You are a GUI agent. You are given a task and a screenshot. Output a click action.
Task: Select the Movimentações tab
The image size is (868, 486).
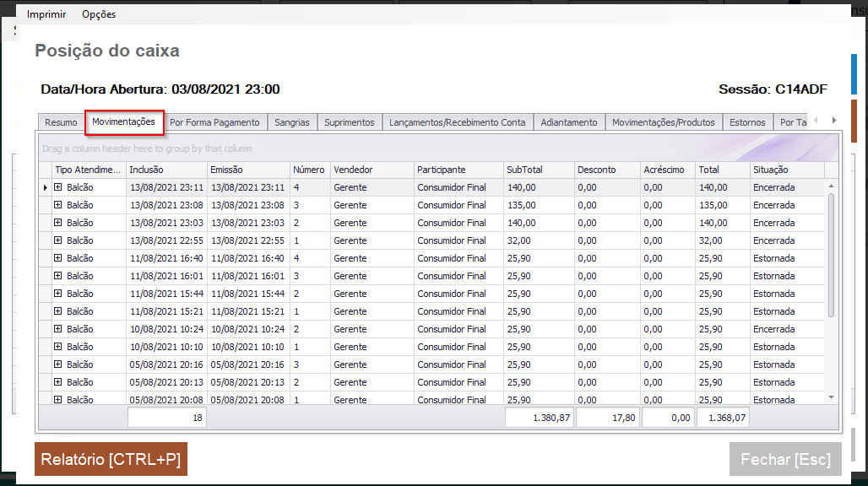124,121
